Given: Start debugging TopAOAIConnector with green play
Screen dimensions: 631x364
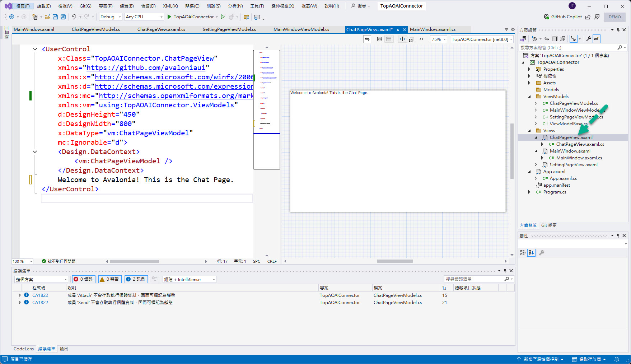Looking at the screenshot, I should [x=169, y=17].
